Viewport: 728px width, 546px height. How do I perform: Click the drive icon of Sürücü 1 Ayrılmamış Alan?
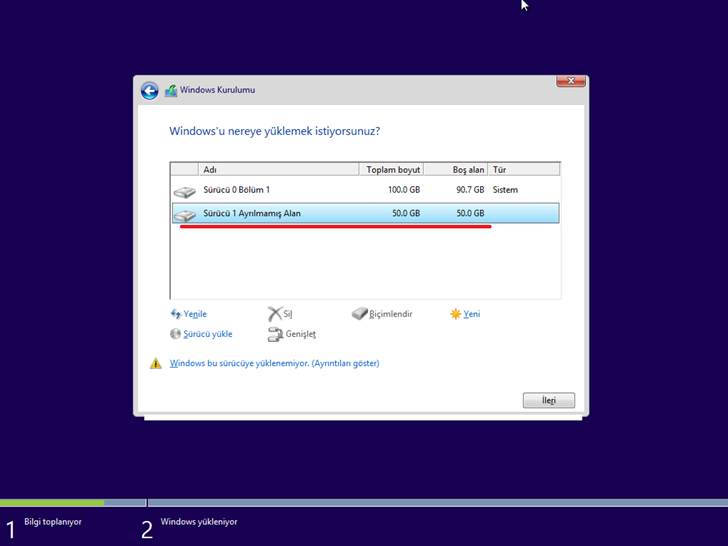coord(185,214)
